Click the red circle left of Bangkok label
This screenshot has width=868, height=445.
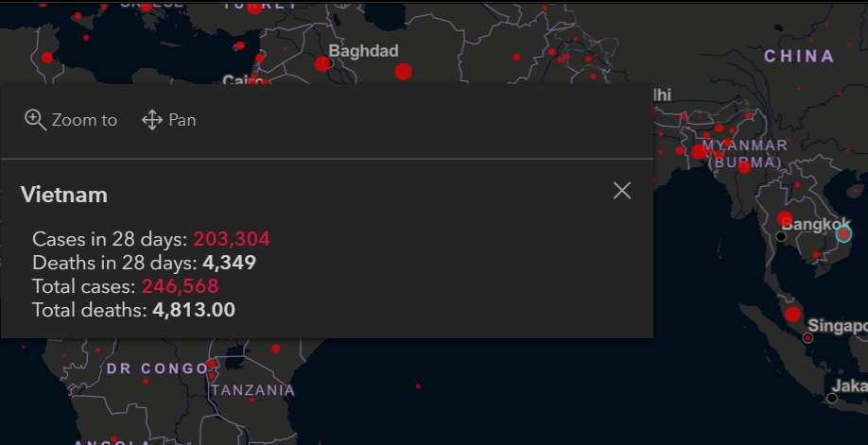pos(785,218)
